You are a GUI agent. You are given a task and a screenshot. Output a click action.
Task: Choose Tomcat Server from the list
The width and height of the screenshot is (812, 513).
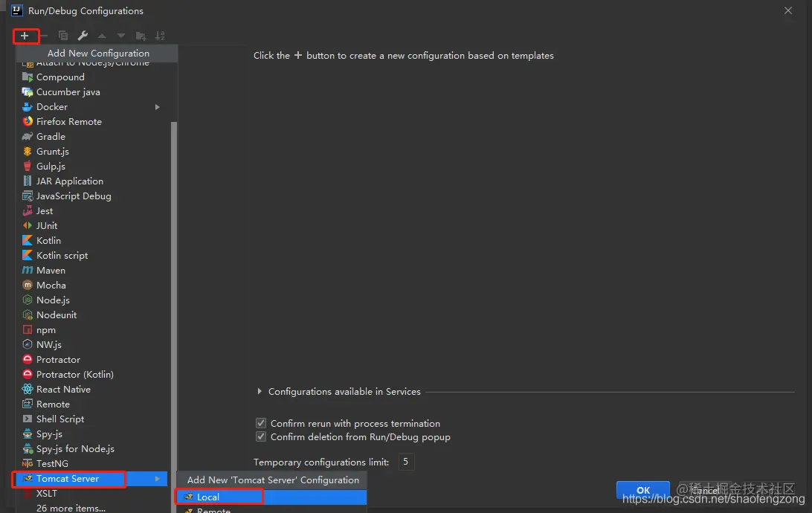click(x=91, y=479)
